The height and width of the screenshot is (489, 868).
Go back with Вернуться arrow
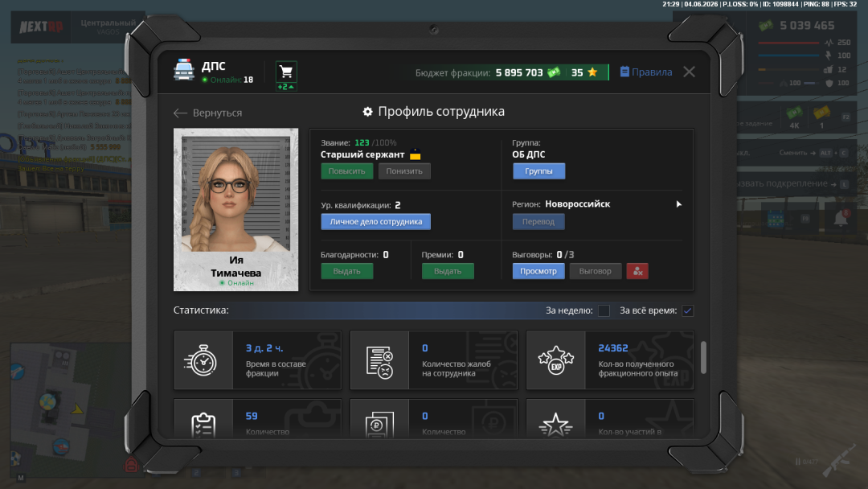(x=207, y=113)
